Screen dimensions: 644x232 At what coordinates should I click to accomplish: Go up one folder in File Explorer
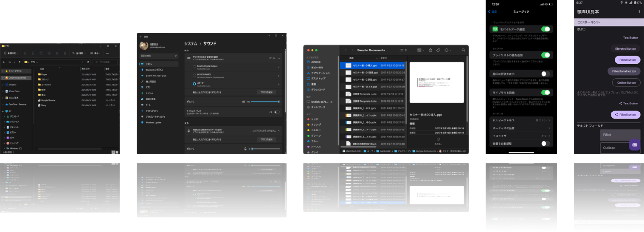[20, 62]
